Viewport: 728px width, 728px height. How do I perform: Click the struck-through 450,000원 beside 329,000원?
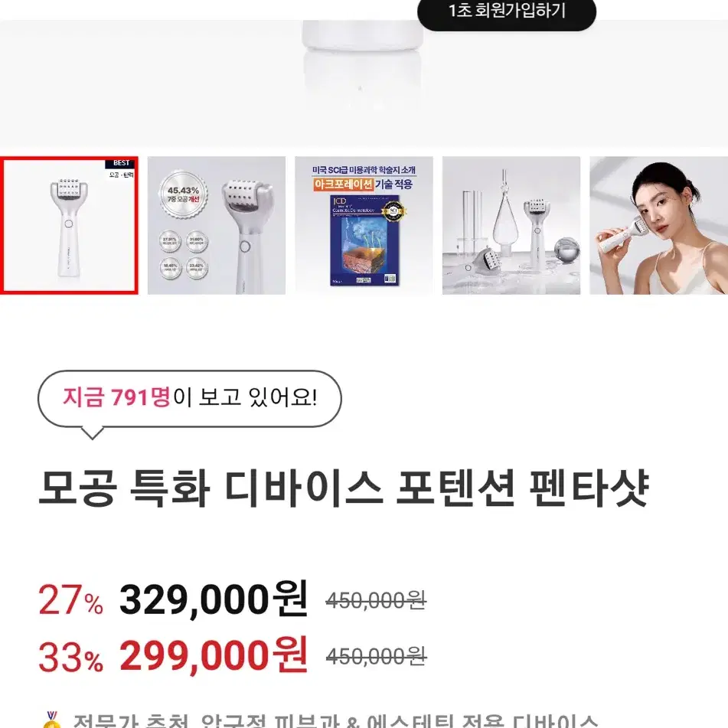[x=376, y=601]
